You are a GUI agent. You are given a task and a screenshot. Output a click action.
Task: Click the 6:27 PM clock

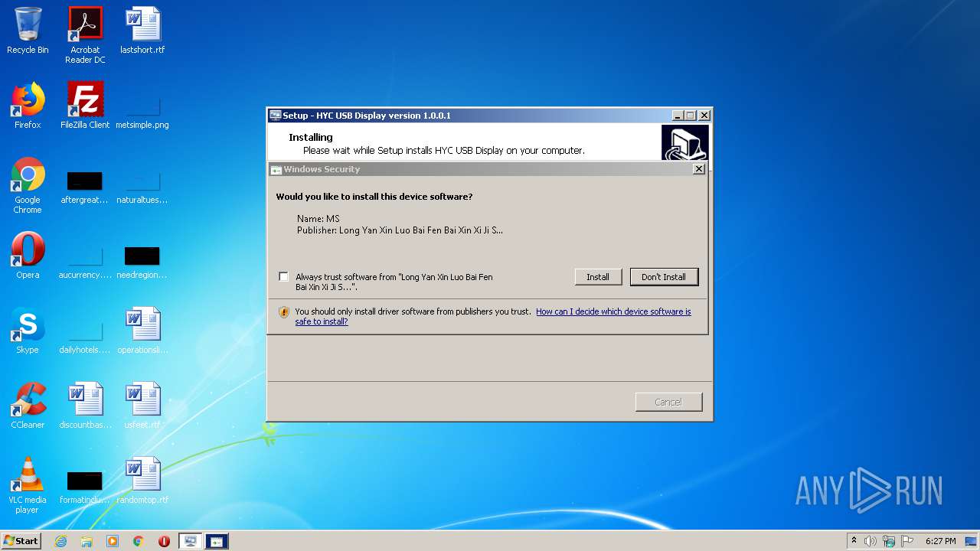point(940,541)
